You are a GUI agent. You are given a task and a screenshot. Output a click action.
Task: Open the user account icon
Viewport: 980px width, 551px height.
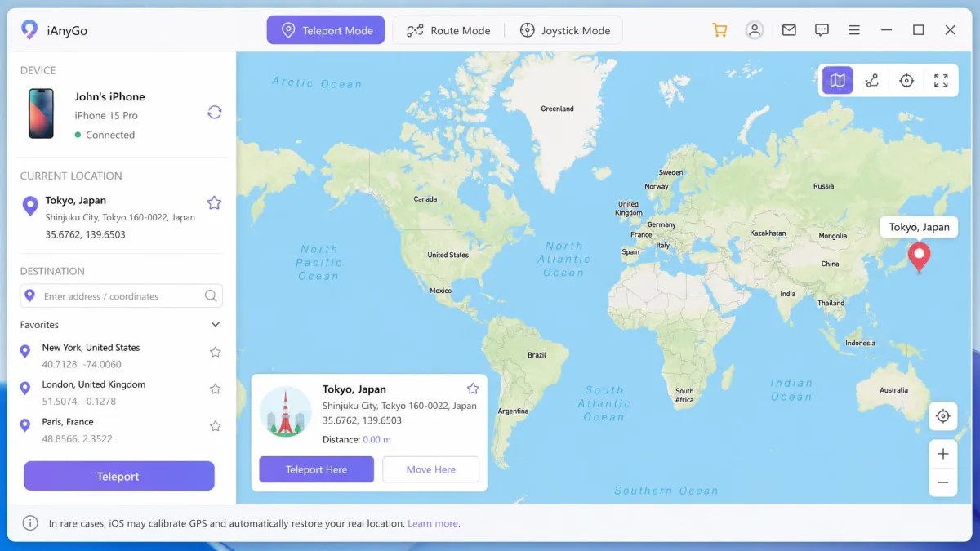(755, 30)
